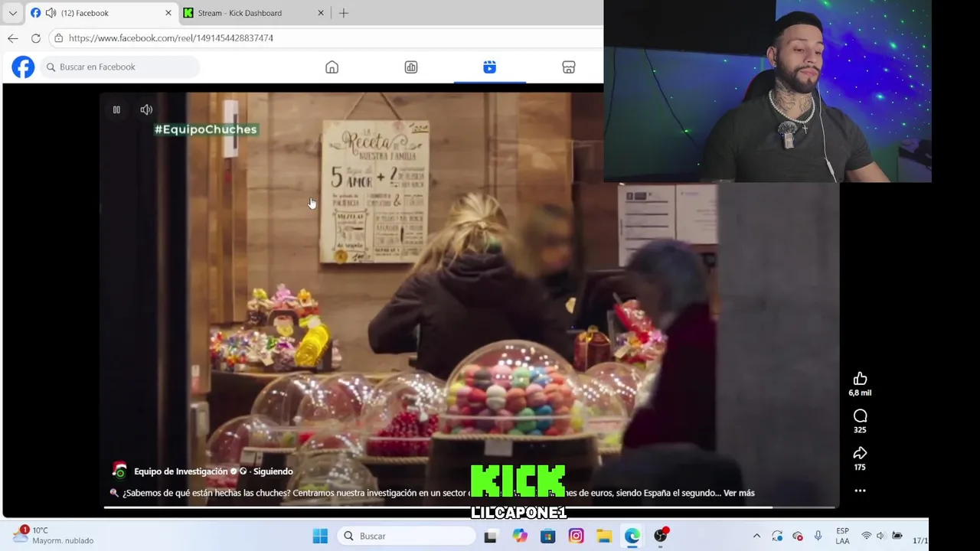Image resolution: width=980 pixels, height=551 pixels.
Task: Launch Copilot from the taskbar
Action: [520, 536]
